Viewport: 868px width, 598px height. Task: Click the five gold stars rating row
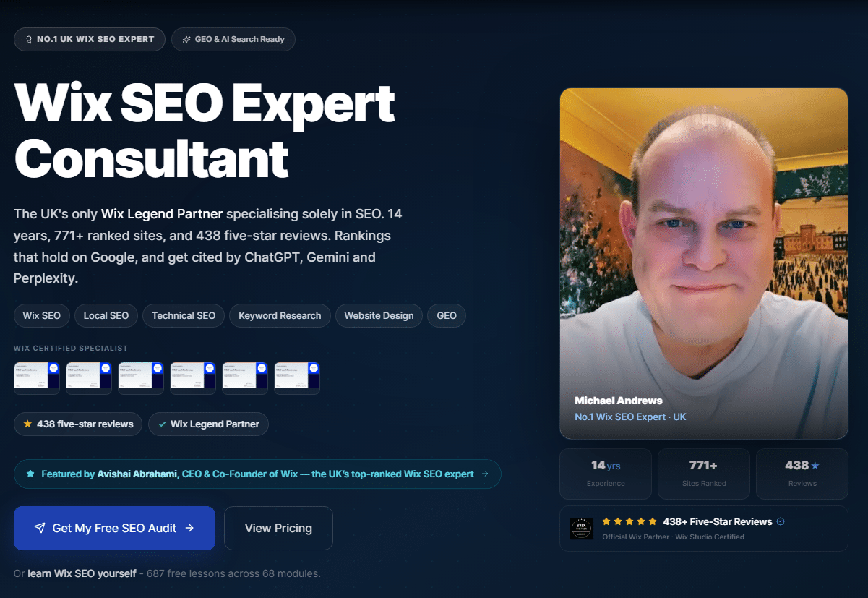[629, 521]
